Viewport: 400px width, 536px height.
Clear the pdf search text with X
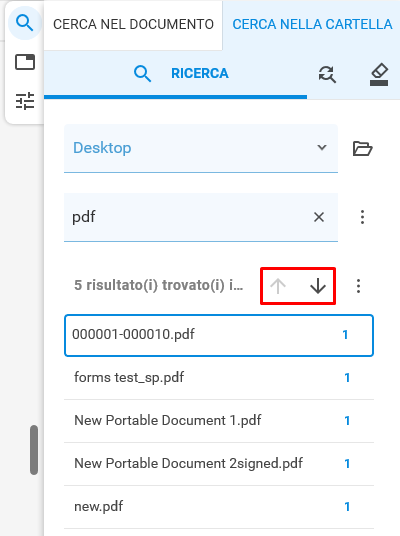pos(319,217)
